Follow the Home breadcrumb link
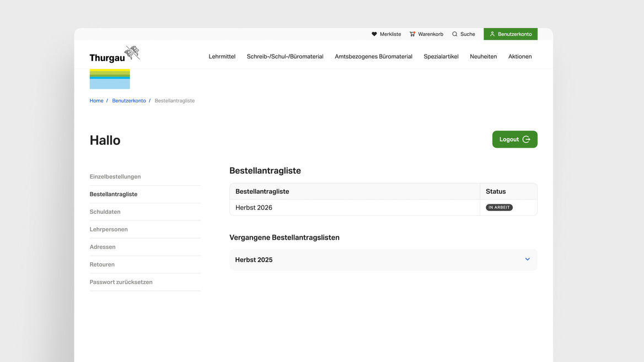 coord(96,101)
